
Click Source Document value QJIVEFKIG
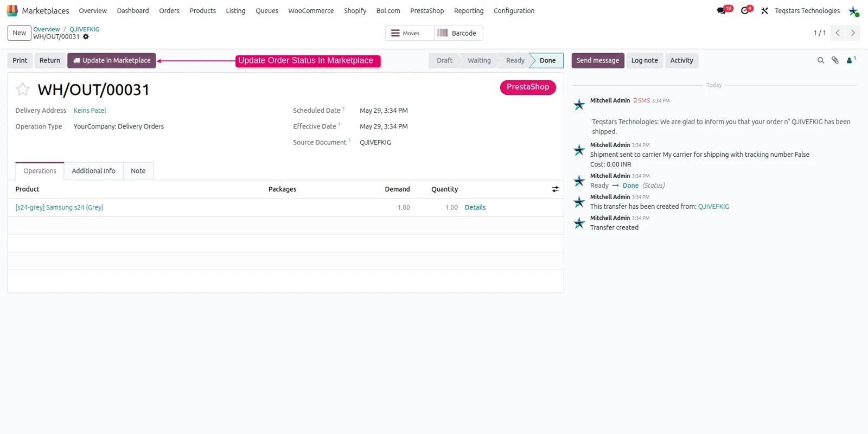(375, 143)
